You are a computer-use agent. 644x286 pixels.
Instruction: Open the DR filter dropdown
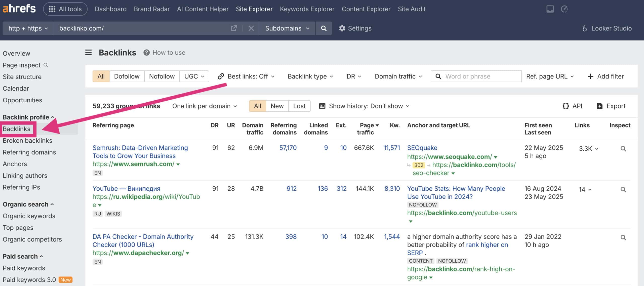354,76
